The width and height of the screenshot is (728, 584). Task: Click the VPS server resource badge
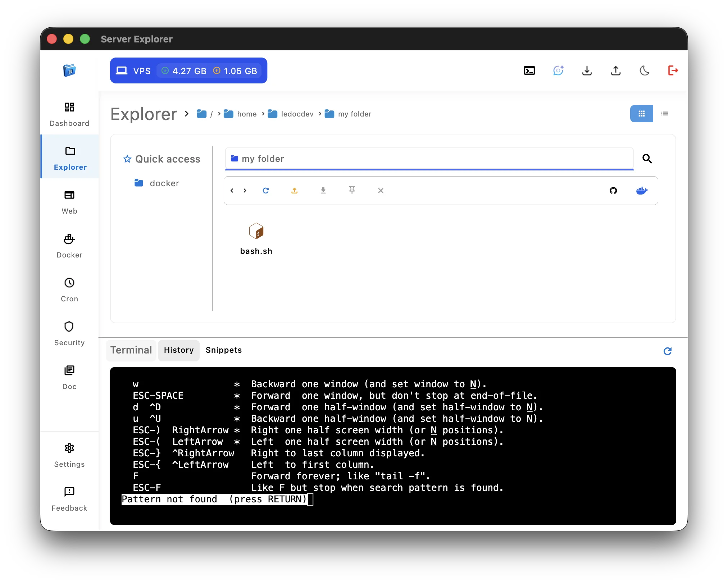(188, 70)
